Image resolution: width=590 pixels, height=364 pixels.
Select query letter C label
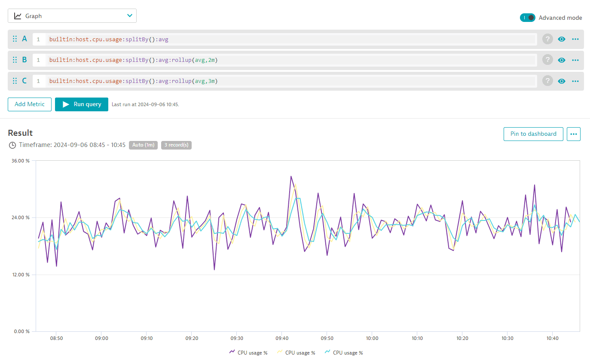tap(24, 81)
